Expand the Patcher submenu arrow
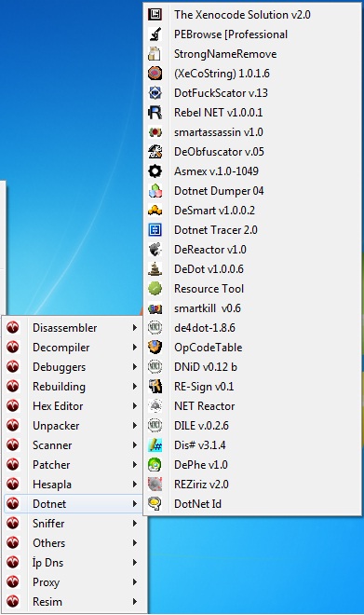The image size is (364, 615). [x=135, y=465]
